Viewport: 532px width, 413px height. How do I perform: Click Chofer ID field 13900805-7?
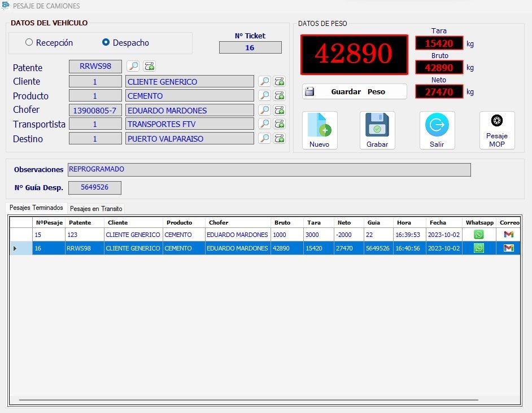(95, 111)
